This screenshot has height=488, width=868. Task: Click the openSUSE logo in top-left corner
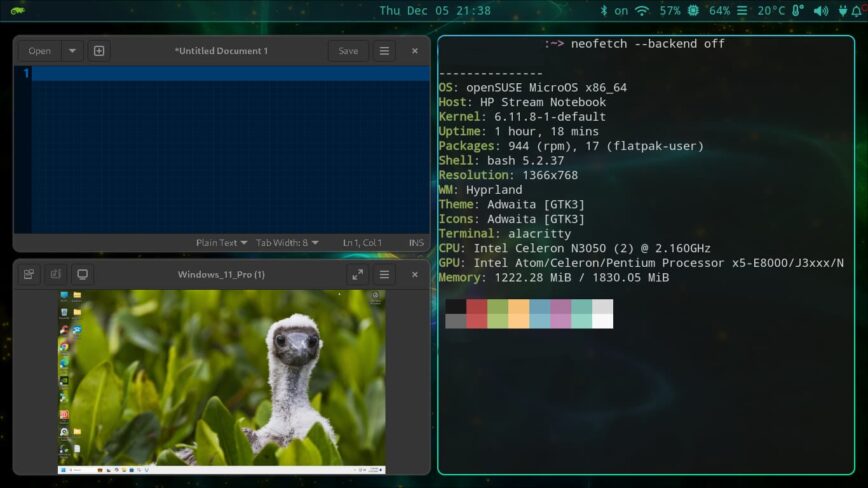19,11
